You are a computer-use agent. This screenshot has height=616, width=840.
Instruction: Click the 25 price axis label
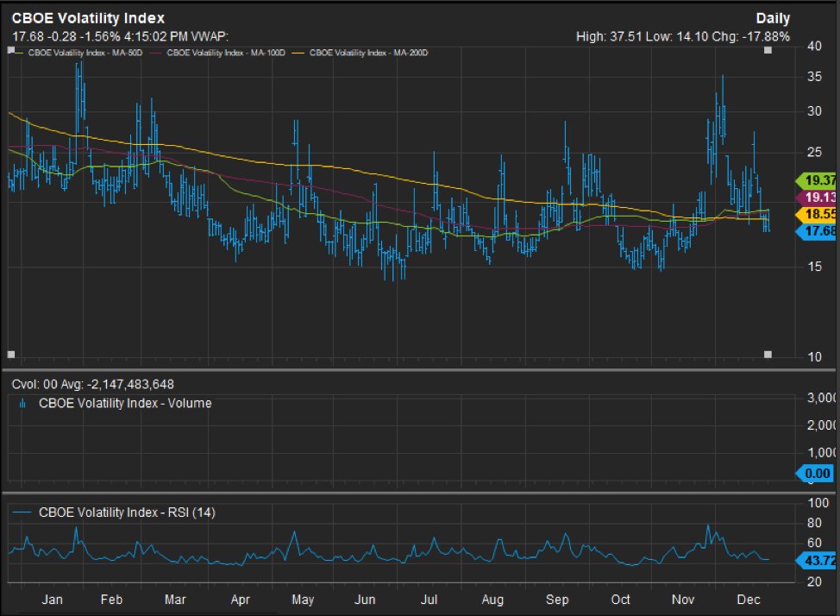pos(814,152)
